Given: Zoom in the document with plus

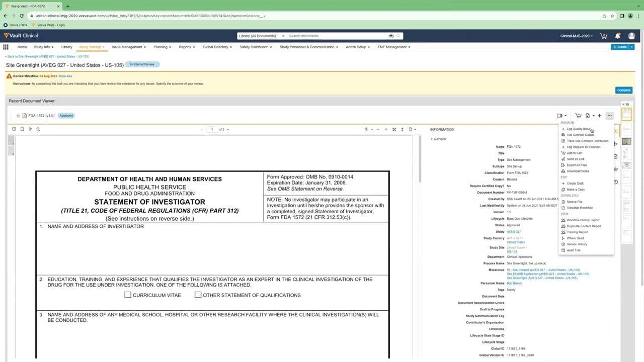Looking at the screenshot, I should [386, 129].
